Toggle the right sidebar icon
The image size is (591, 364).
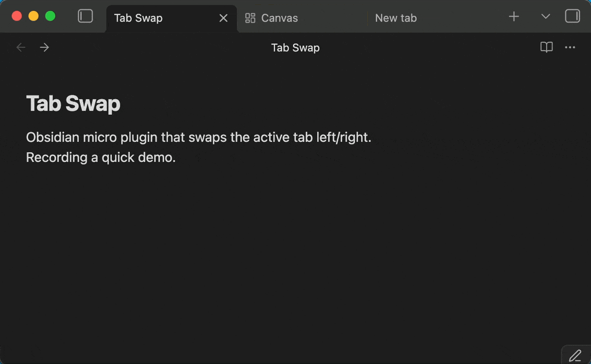(572, 16)
